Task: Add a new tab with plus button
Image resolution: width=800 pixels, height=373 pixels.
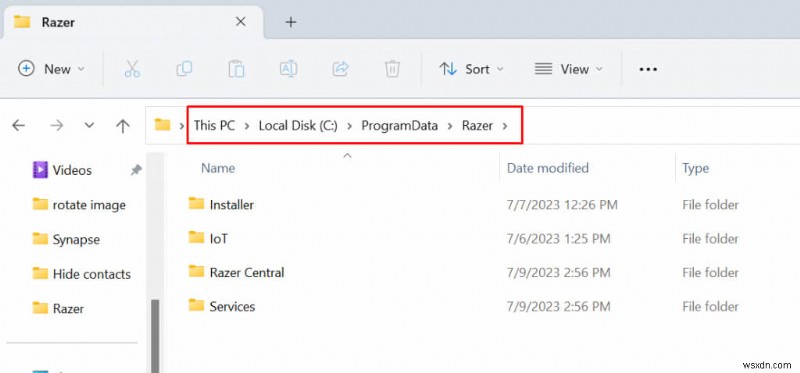Action: point(291,22)
